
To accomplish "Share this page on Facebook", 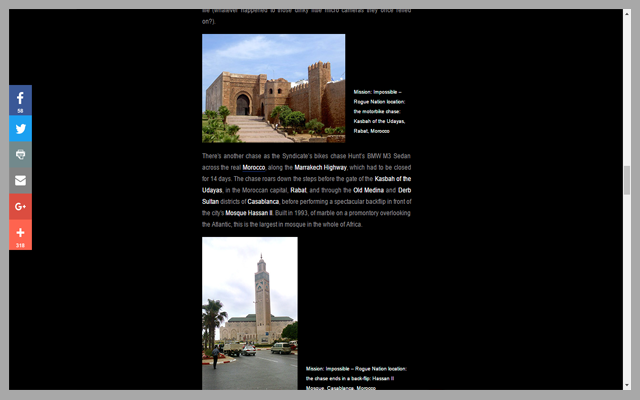I will pyautogui.click(x=20, y=99).
